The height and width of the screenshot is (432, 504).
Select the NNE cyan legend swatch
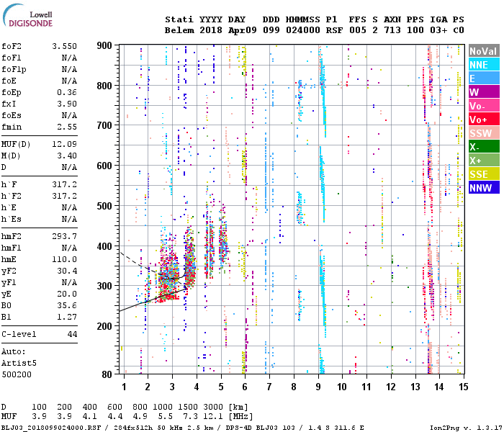[484, 65]
